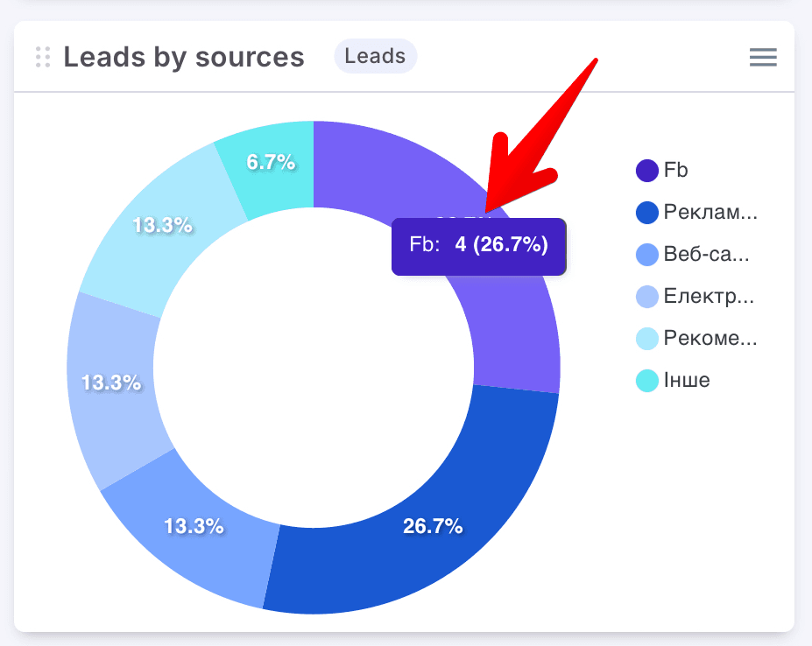The image size is (812, 646).
Task: Toggle the Веб-са... legend entry
Action: click(x=706, y=255)
